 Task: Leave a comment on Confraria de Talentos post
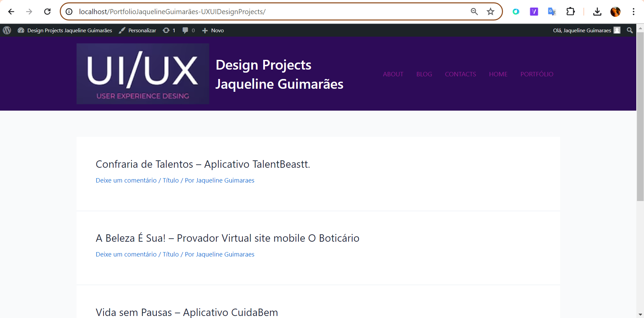(x=126, y=180)
